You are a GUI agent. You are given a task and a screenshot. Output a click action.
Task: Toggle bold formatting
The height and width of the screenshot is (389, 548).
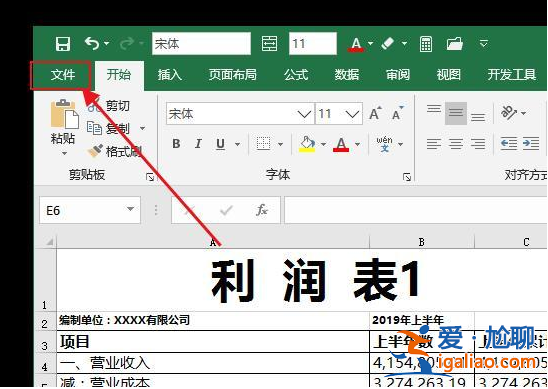tap(176, 144)
